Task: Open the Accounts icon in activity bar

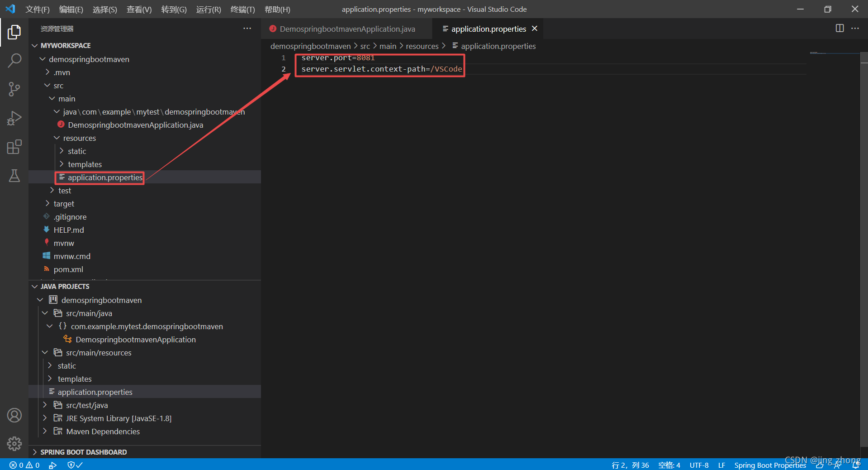Action: [x=14, y=415]
